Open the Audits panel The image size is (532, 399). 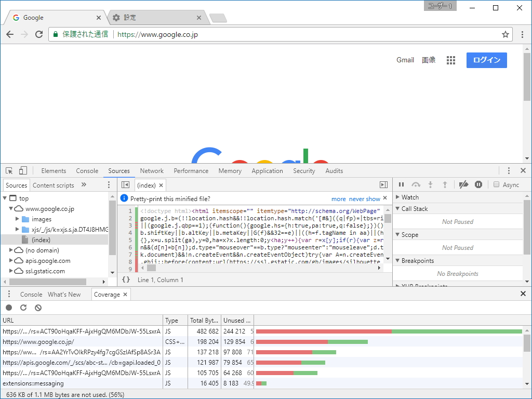[x=334, y=170]
